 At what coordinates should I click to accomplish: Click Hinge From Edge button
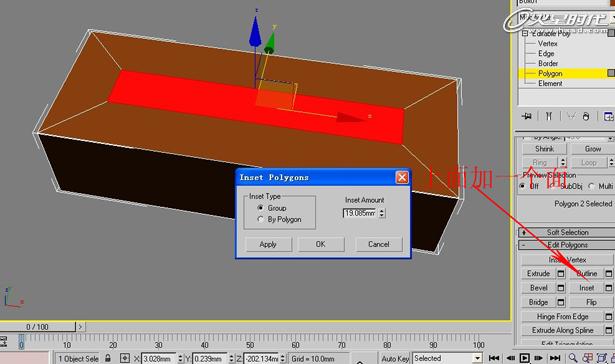[562, 317]
